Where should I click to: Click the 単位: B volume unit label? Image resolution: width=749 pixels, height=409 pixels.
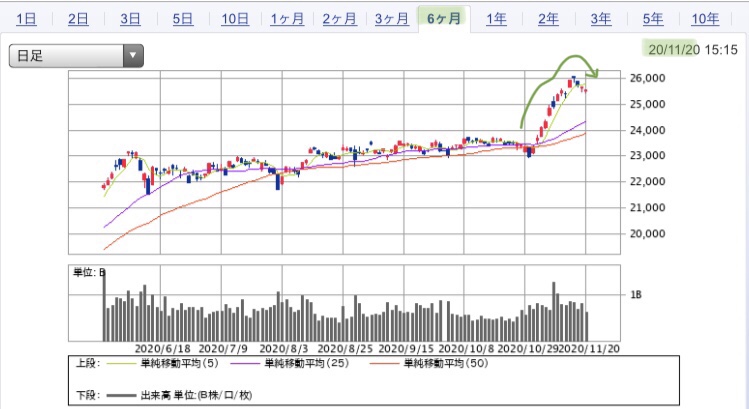[x=89, y=273]
